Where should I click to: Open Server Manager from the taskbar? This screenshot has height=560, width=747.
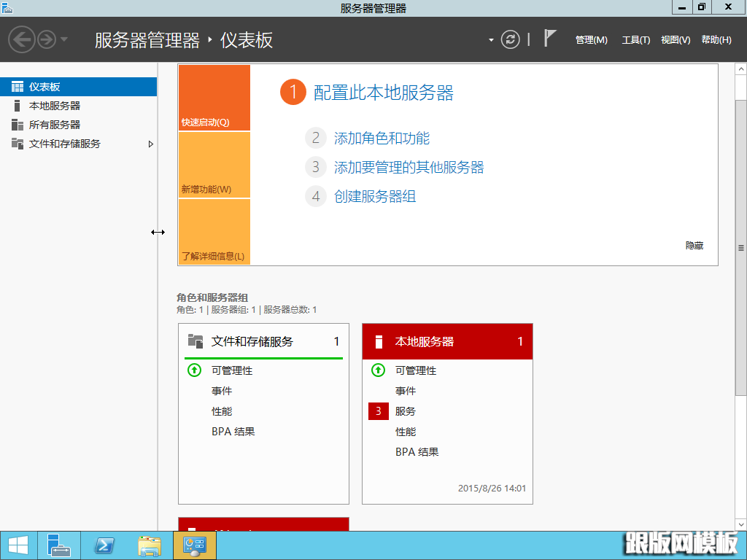(58, 545)
